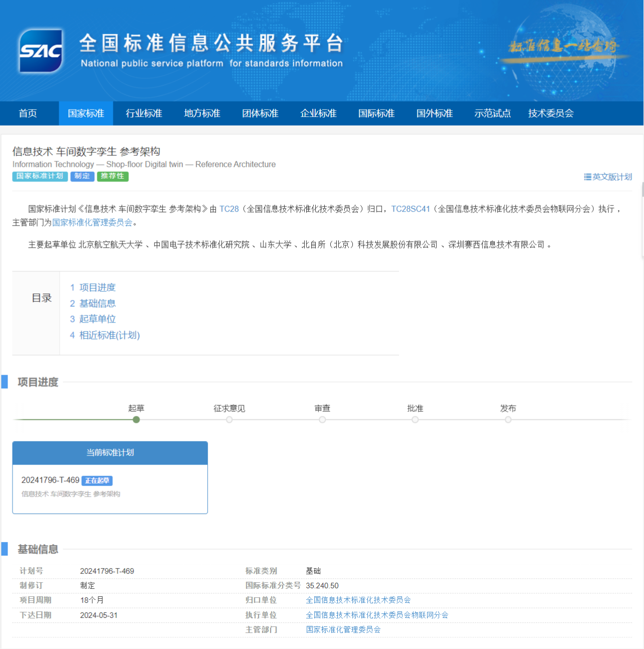
Task: Open the 首页 navigation tab
Action: pos(28,114)
